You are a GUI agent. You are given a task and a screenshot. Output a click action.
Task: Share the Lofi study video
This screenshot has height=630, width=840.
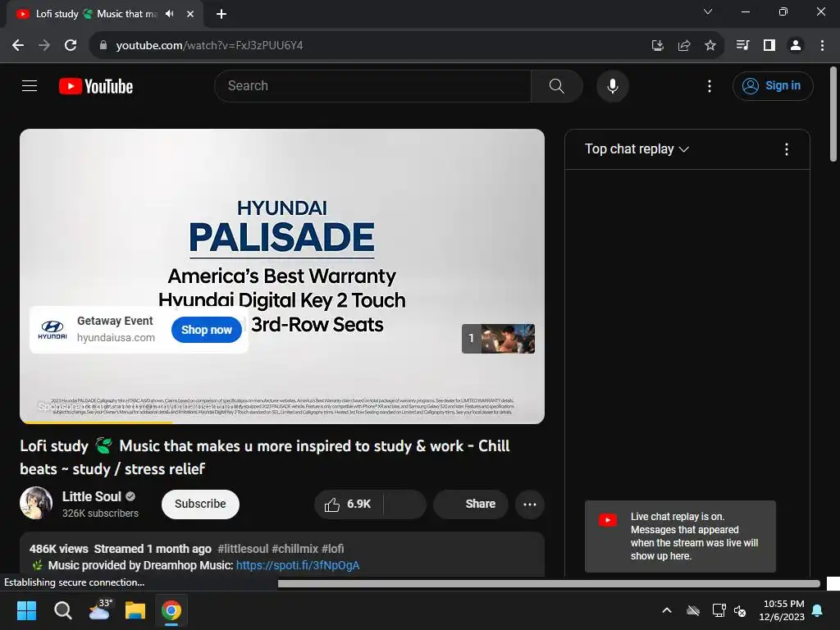[471, 504]
